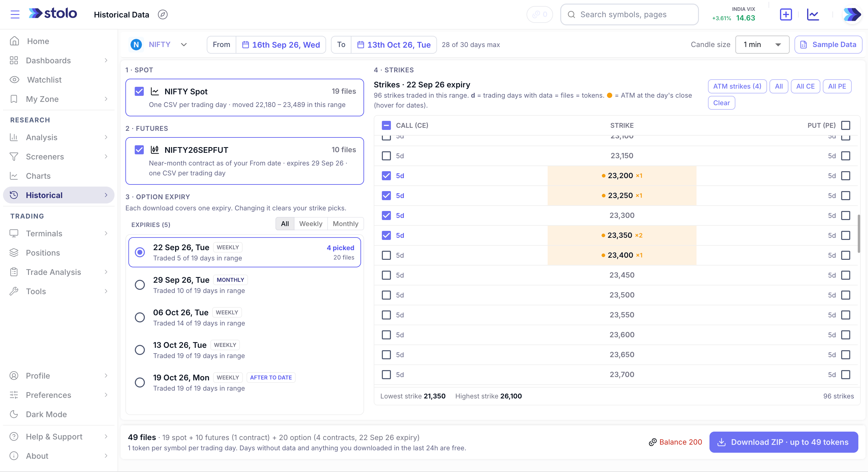Click the strikes table scrollbar
This screenshot has width=868, height=472.
(859, 234)
